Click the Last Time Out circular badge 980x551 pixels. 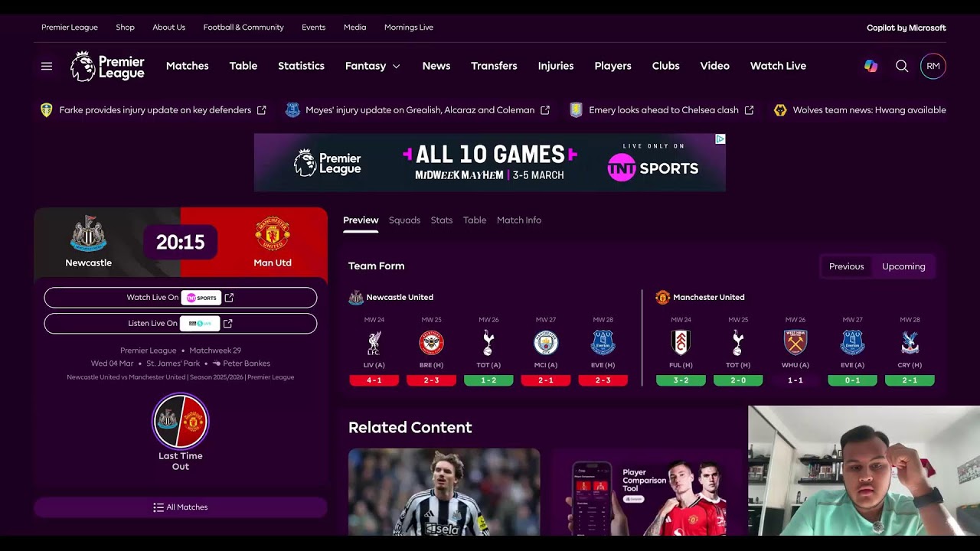coord(181,421)
